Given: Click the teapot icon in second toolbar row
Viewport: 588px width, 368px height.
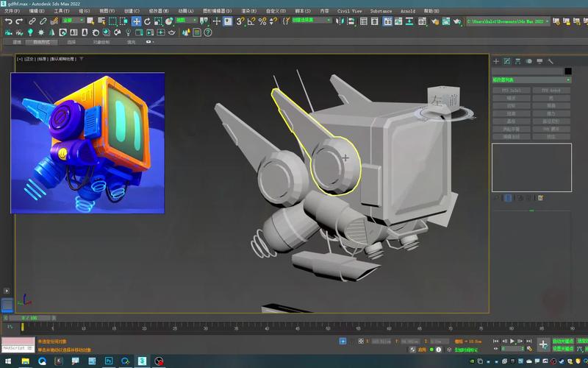Looking at the screenshot, I should 171,32.
